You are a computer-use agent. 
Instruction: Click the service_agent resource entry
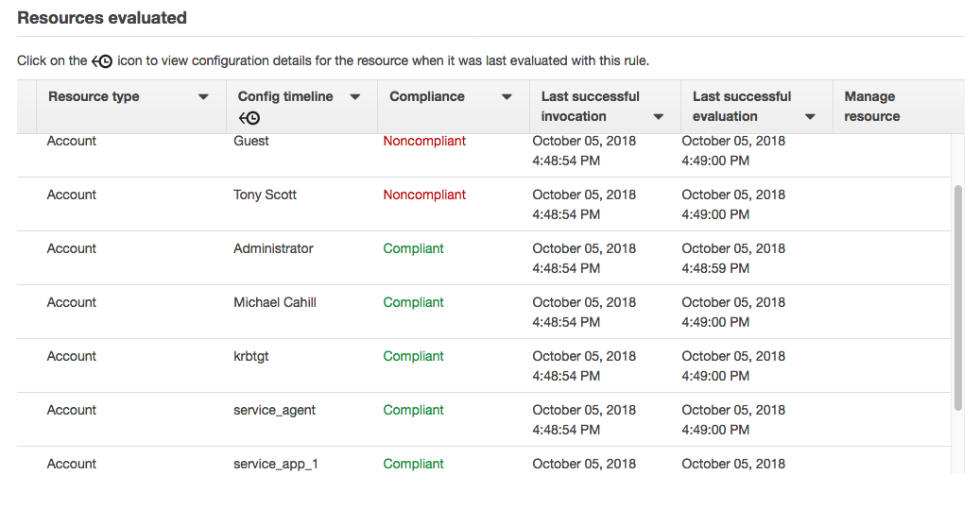click(274, 411)
